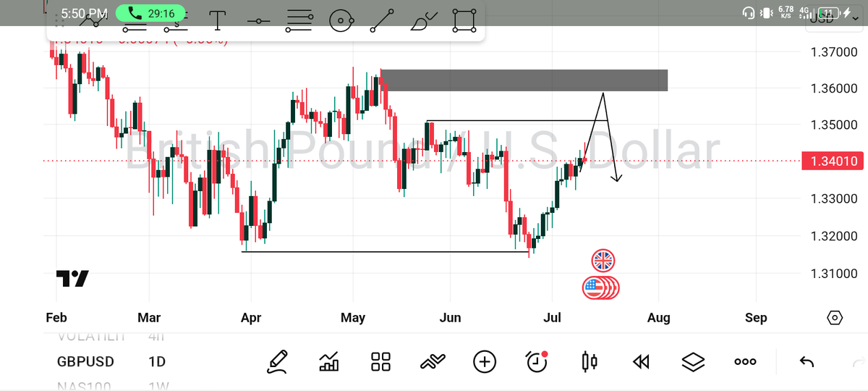Tap the Apr label on time axis
868x391 pixels.
(250, 318)
